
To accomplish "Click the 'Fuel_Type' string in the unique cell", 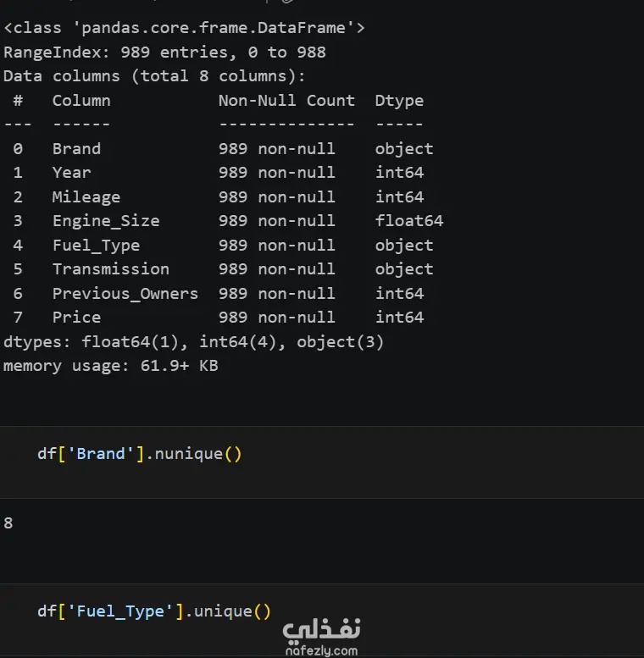I will point(120,611).
